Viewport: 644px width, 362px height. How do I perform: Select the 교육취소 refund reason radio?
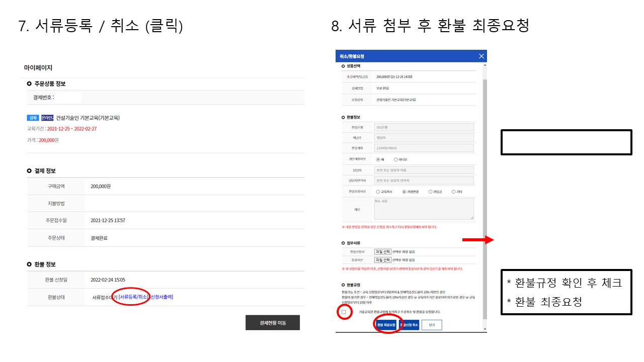[378, 192]
